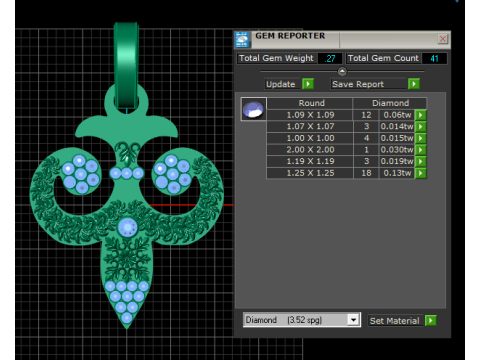Click the Save Report label
Viewport: 480px width, 360px height.
point(358,84)
